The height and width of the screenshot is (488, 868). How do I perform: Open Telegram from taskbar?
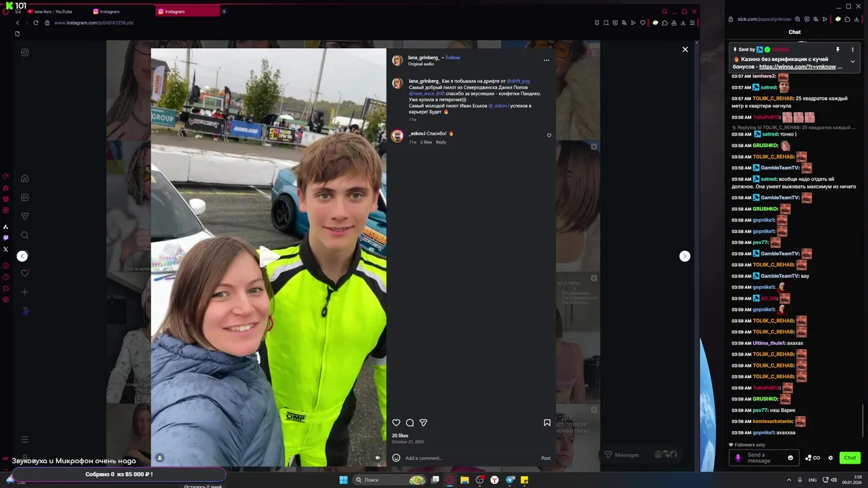pos(510,480)
